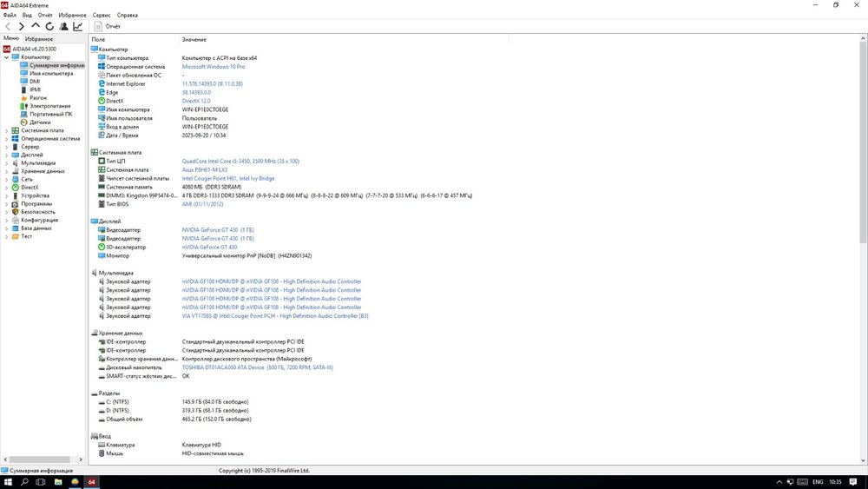The width and height of the screenshot is (868, 489).
Task: Collapse the Компьютер tree node
Action: [x=6, y=57]
